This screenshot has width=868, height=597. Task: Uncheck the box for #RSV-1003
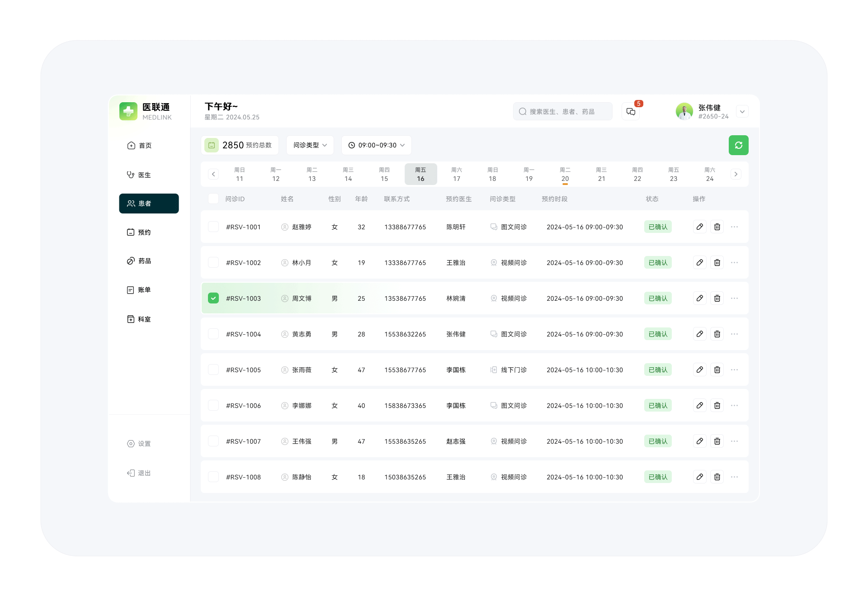coord(213,298)
